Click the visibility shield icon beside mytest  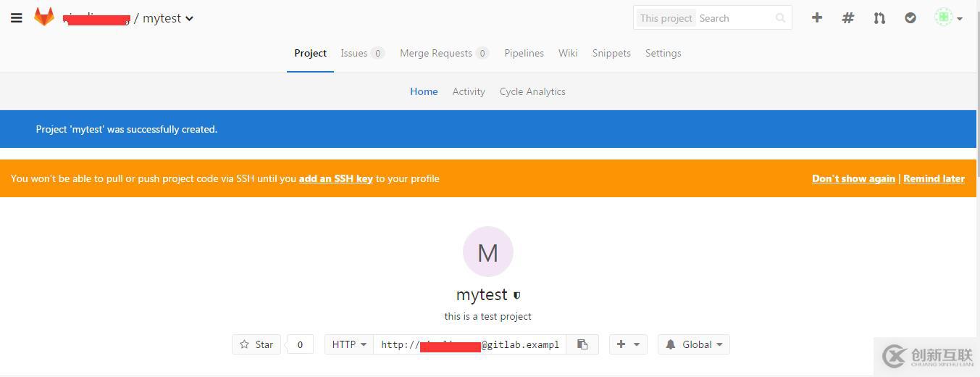coord(516,296)
